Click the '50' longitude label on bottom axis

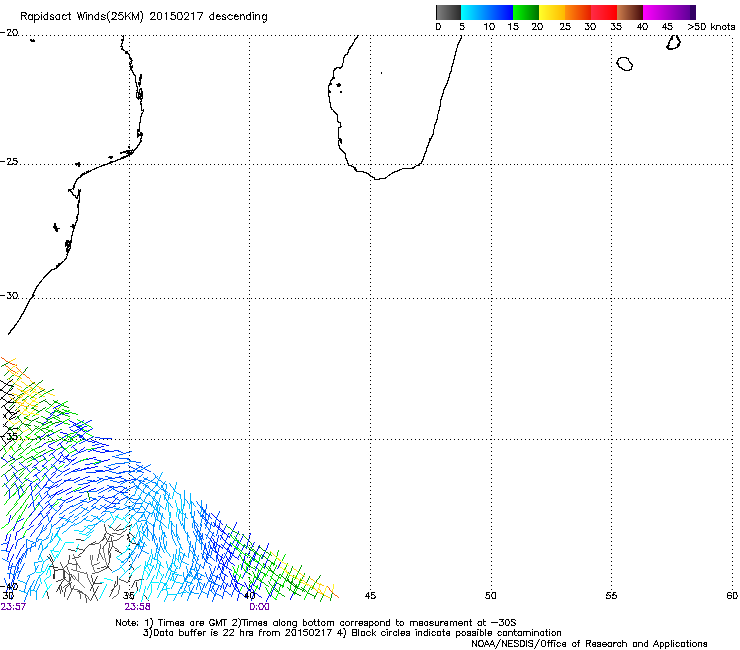tap(491, 596)
